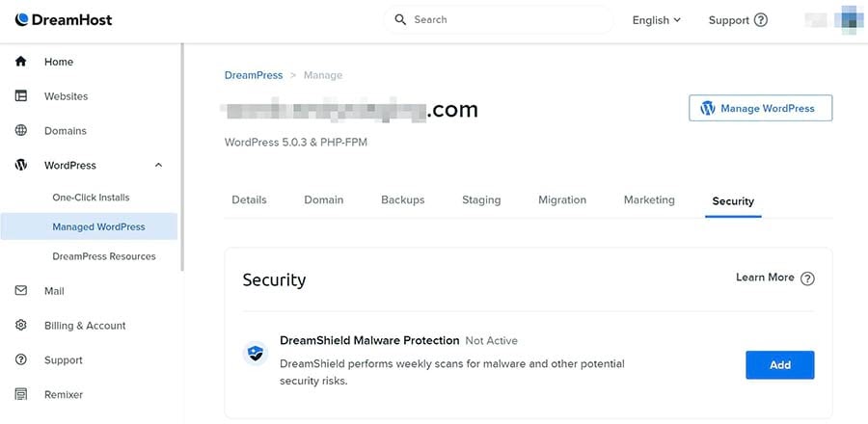868x424 pixels.
Task: Open One-Click Installs in sidebar
Action: pos(91,198)
